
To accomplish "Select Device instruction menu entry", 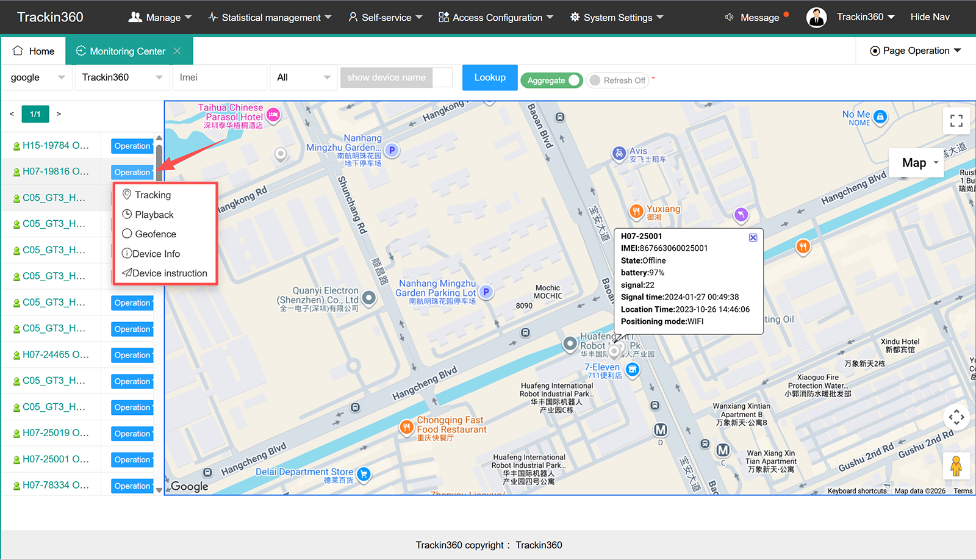I will [164, 273].
